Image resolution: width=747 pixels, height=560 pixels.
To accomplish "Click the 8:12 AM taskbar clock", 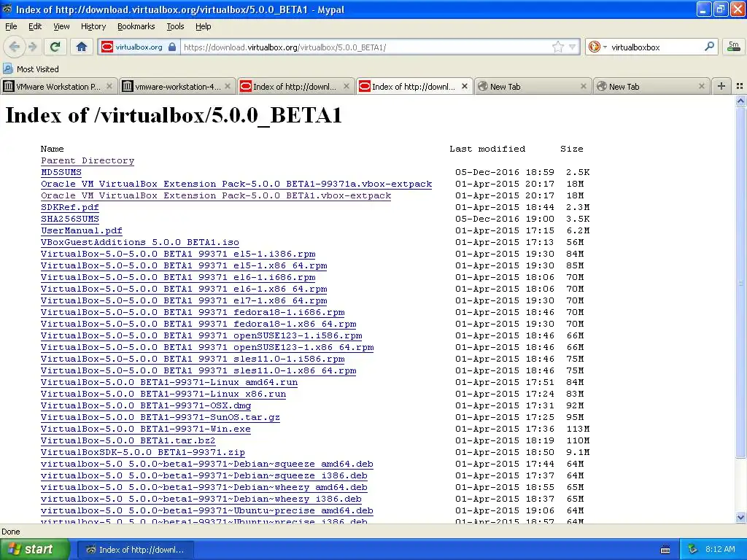I will (720, 549).
